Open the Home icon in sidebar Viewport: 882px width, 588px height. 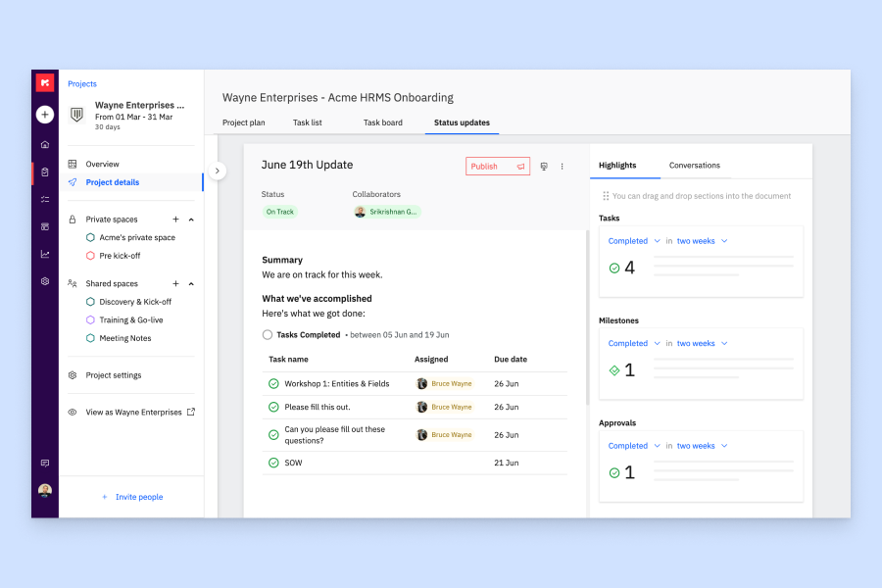[x=45, y=145]
